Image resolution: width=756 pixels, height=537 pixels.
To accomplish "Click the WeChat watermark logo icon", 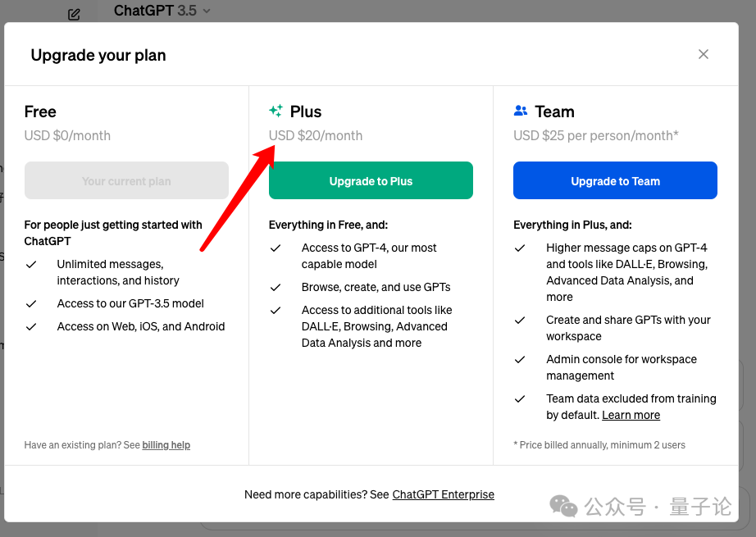I will click(x=563, y=506).
